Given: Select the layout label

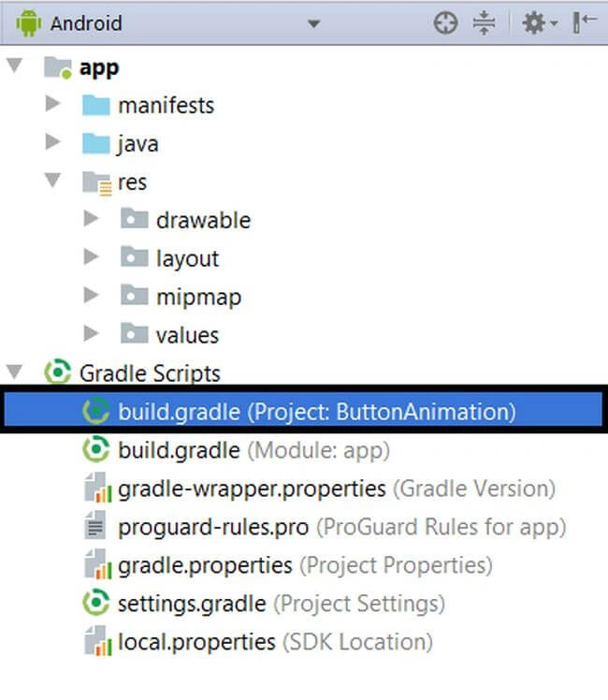Looking at the screenshot, I should pos(187,259).
